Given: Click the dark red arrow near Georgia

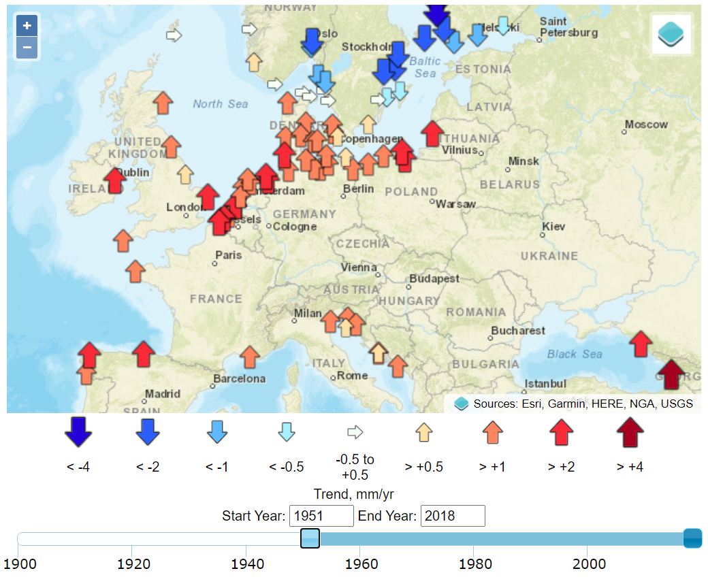Looking at the screenshot, I should point(672,374).
